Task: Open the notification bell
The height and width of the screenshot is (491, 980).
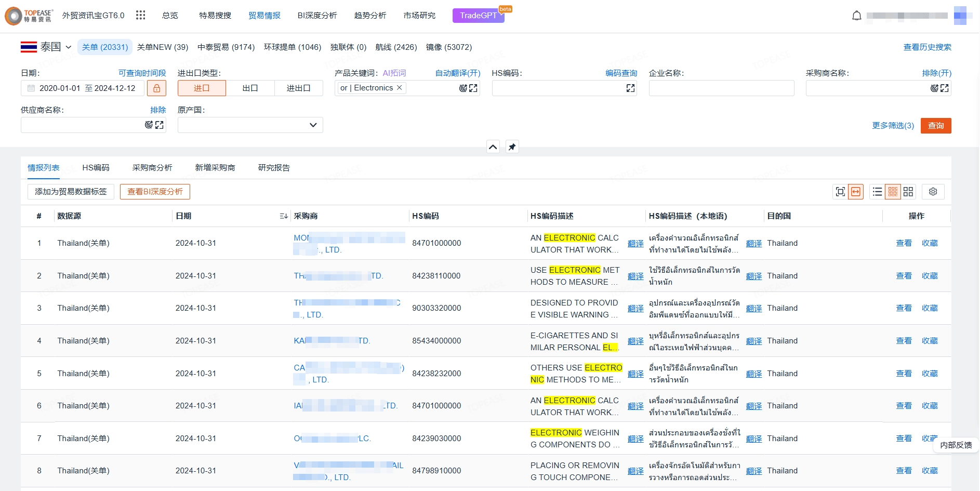Action: click(x=856, y=16)
